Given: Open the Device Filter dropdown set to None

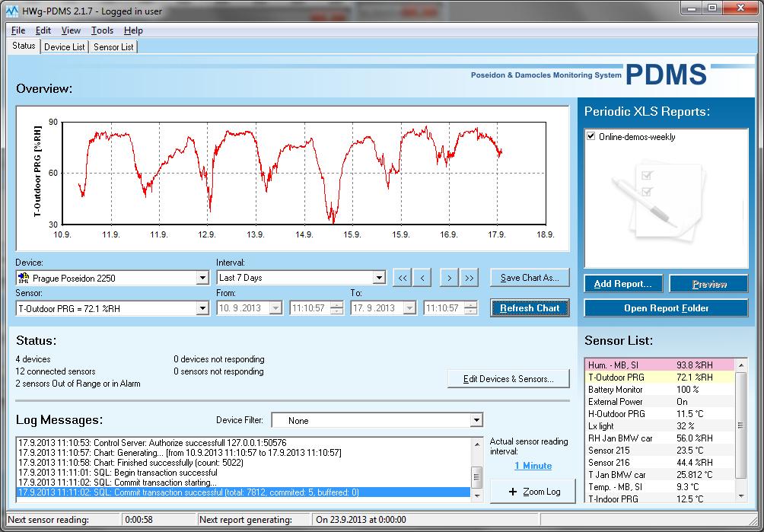Looking at the screenshot, I should [x=476, y=420].
